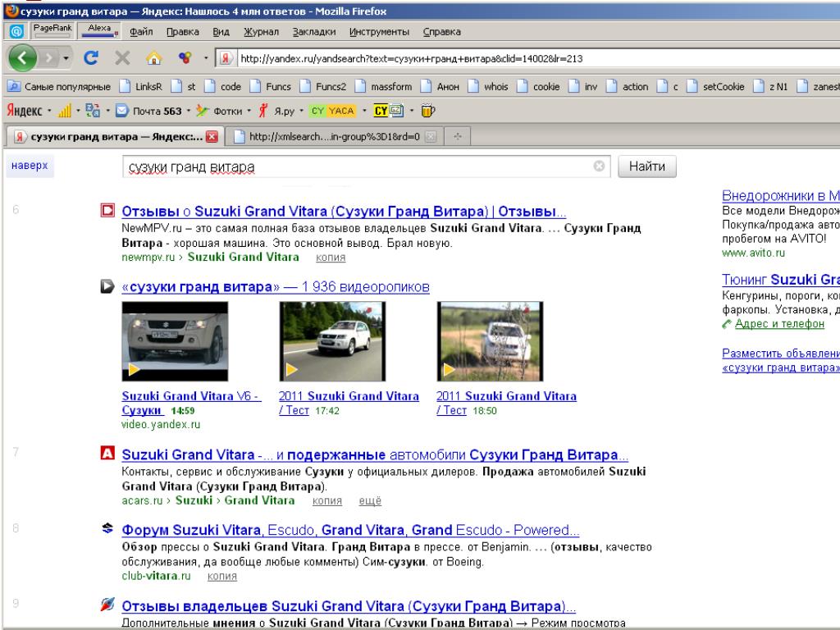Click the browser address bar URL

tap(412, 58)
